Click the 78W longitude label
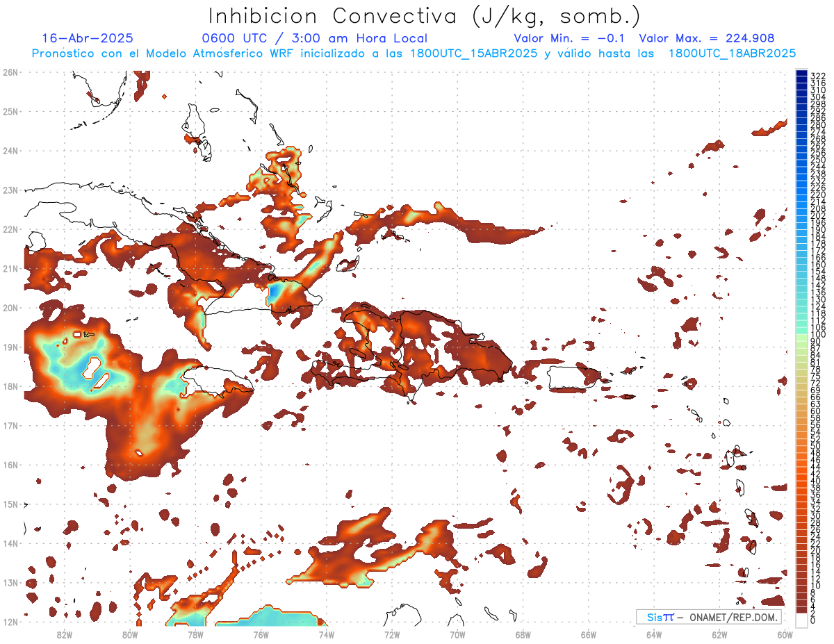 pos(195,634)
